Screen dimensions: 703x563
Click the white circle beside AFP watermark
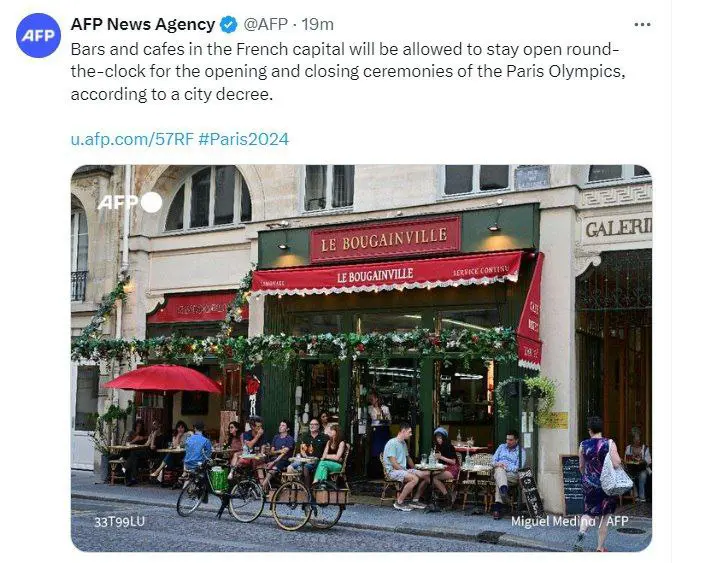[152, 202]
